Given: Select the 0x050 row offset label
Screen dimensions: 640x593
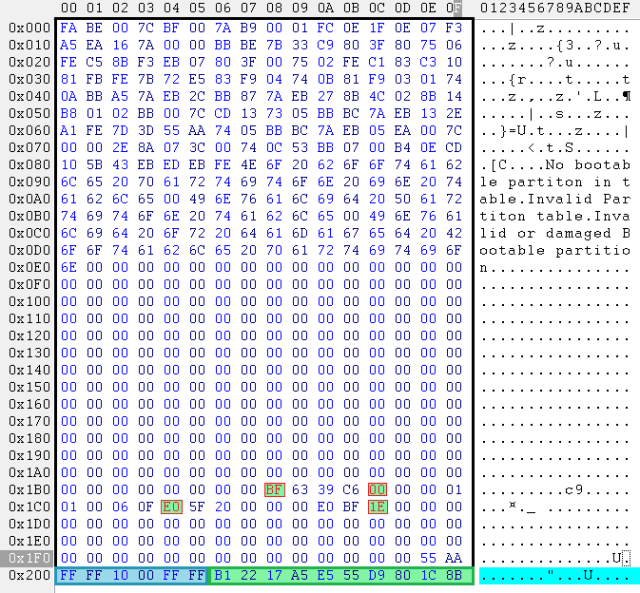Looking at the screenshot, I should point(29,113).
